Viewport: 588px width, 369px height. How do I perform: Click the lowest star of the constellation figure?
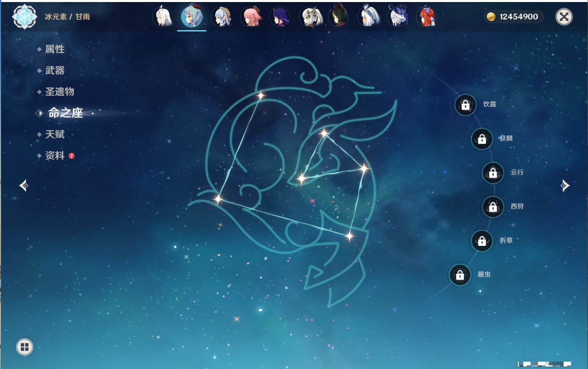[x=349, y=236]
